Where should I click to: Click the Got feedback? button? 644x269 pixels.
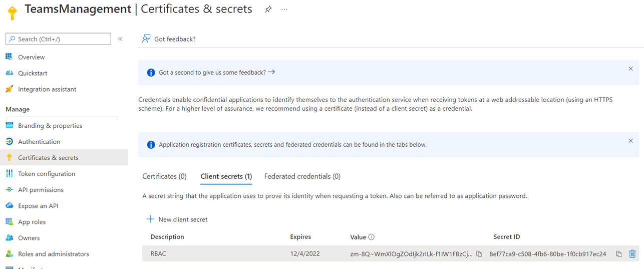point(169,39)
